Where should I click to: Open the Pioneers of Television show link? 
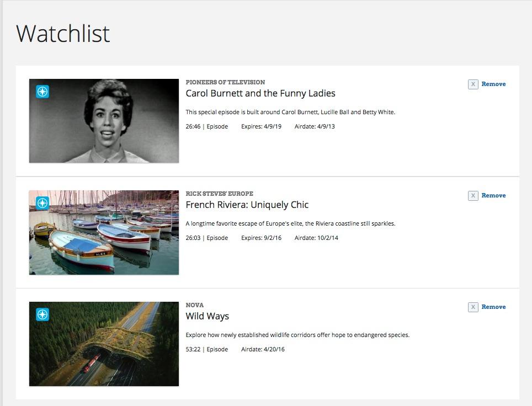pyautogui.click(x=225, y=82)
